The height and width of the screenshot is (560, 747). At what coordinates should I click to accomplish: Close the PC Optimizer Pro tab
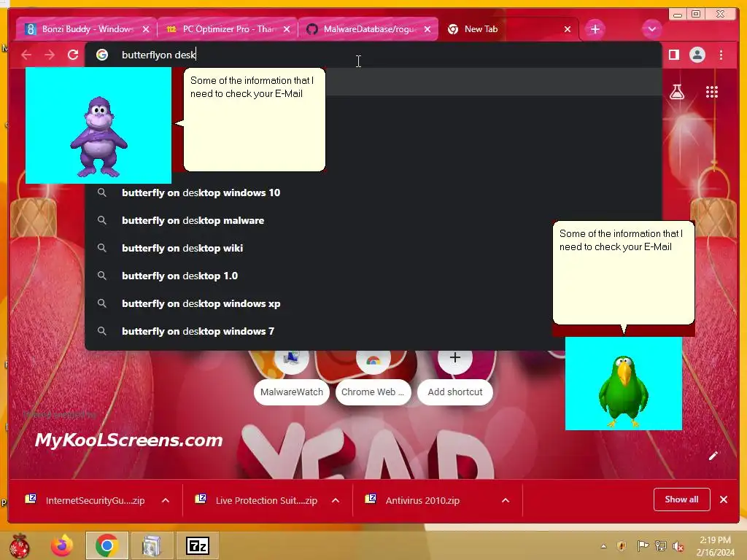[287, 29]
